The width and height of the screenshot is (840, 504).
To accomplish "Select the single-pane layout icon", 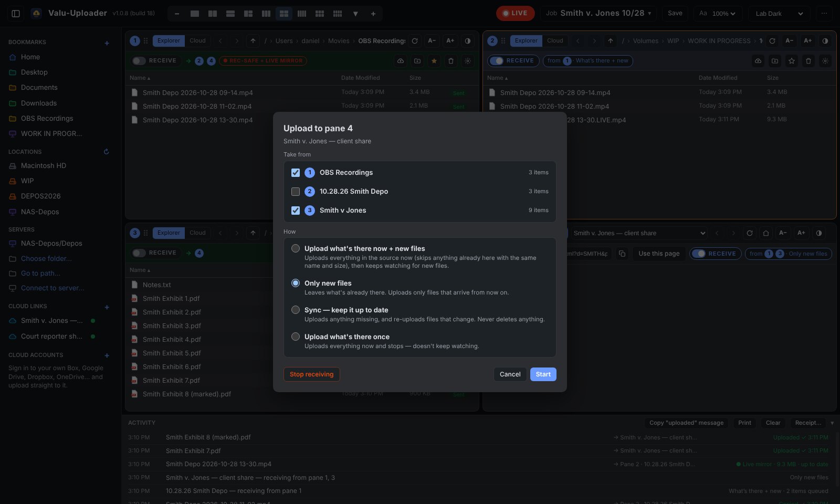I will pos(195,14).
